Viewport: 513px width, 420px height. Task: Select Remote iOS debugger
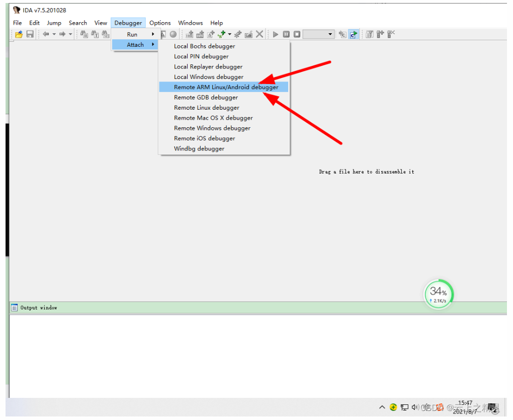pyautogui.click(x=224, y=138)
